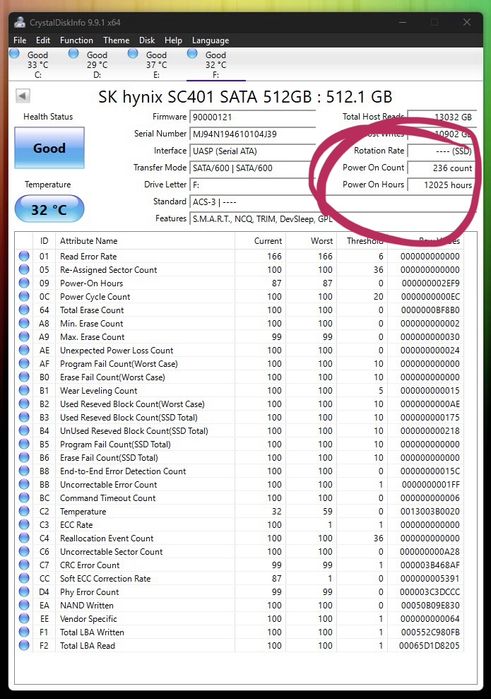Screen dimensions: 491x699
Task: Open the Help menu
Action: coord(173,40)
